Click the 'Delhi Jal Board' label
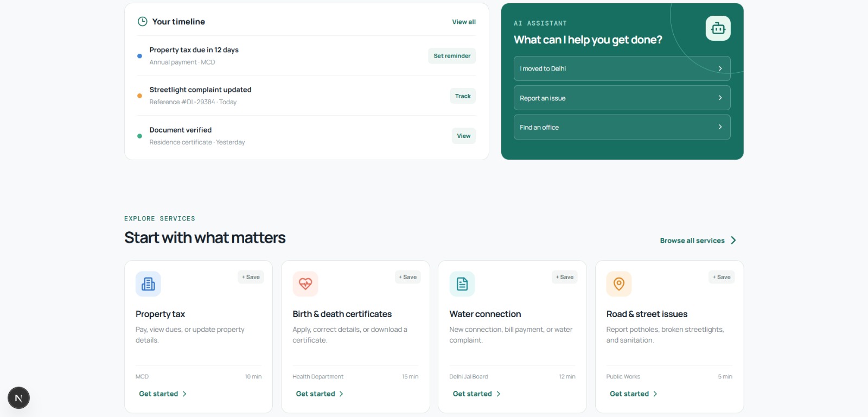 tap(469, 377)
